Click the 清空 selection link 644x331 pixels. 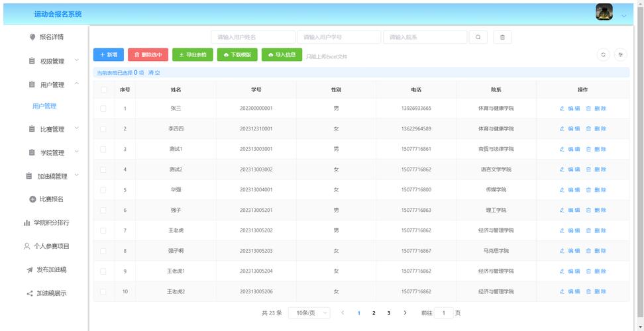click(x=154, y=73)
